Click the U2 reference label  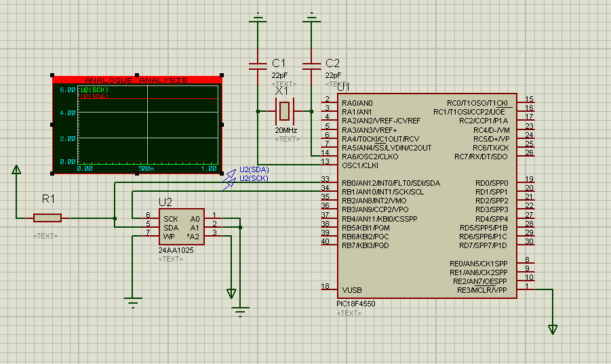(x=165, y=203)
